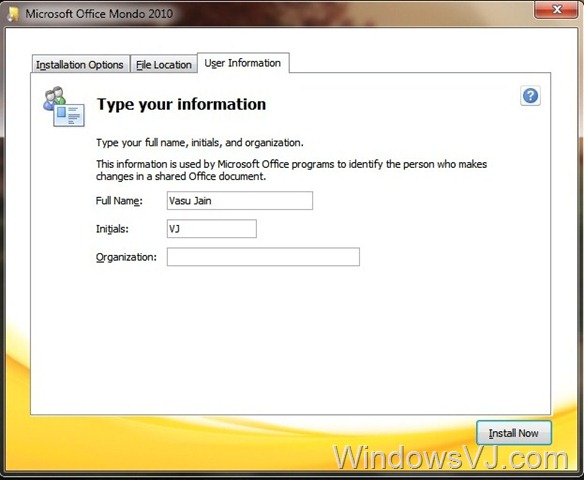Click the title bar text Microsoft Office Mondo 2010

tap(99, 14)
